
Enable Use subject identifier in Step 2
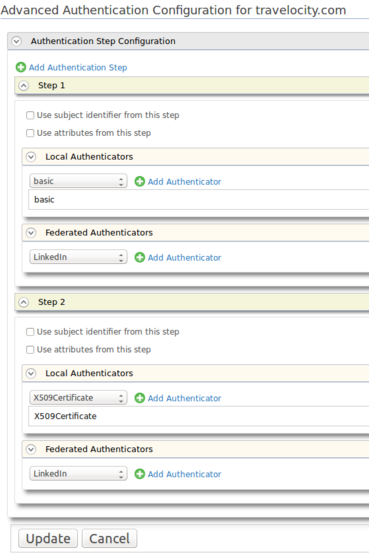click(30, 332)
